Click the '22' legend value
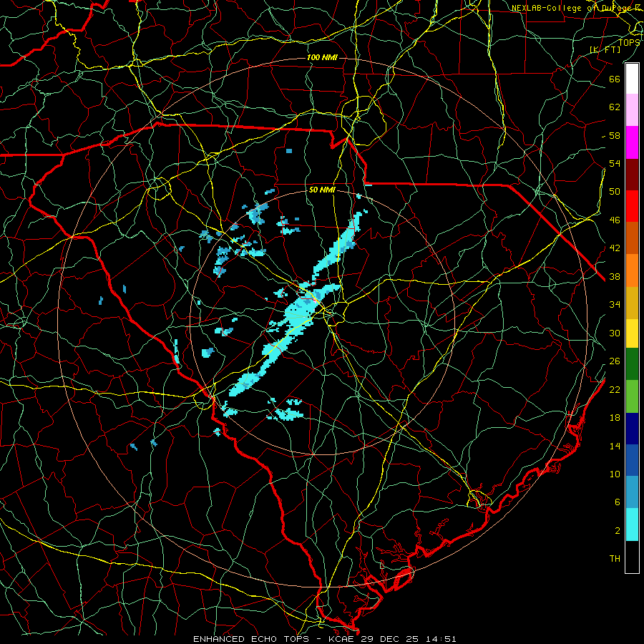 615,389
